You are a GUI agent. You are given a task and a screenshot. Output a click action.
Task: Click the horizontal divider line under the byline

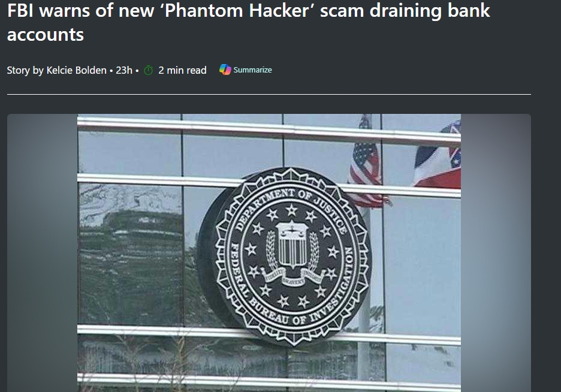(269, 95)
